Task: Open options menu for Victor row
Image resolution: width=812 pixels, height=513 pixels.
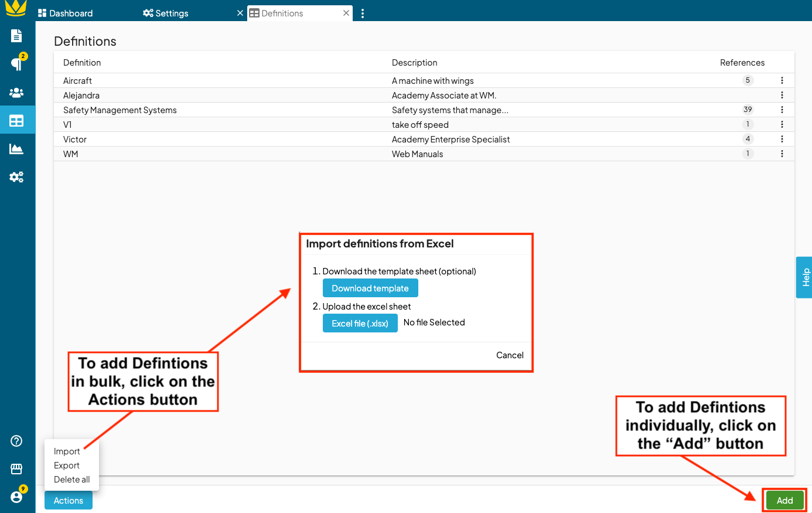Action: pyautogui.click(x=782, y=139)
